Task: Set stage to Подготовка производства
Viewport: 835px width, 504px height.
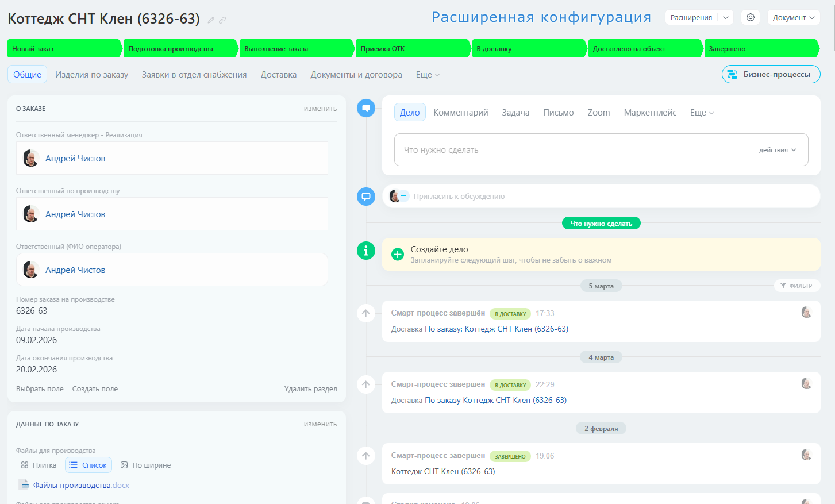Action: [181, 49]
